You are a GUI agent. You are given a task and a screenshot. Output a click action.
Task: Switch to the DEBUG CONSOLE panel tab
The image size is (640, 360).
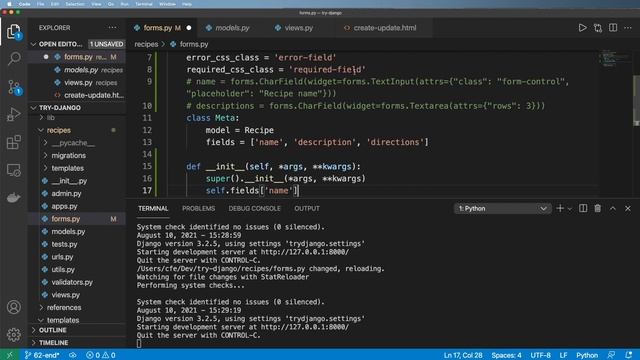coord(254,208)
